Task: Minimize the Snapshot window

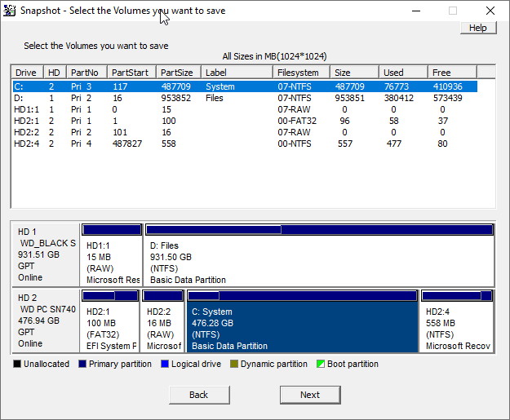Action: pyautogui.click(x=416, y=11)
